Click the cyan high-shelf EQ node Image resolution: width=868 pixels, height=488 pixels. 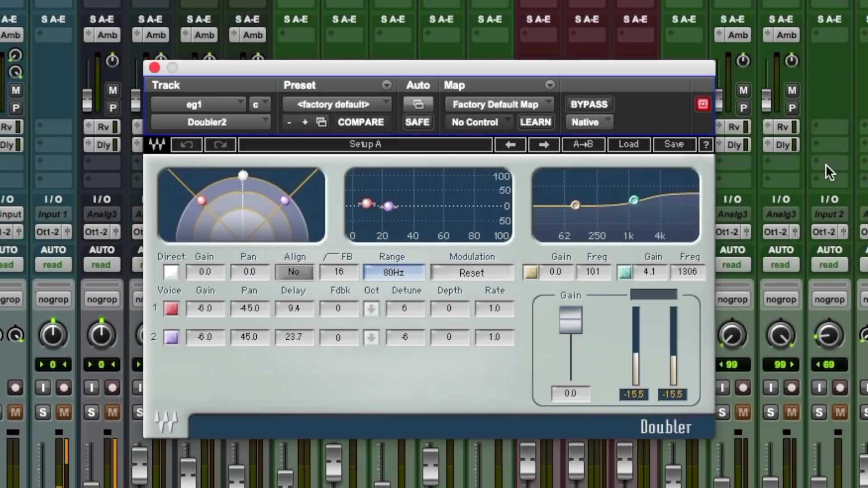point(633,200)
